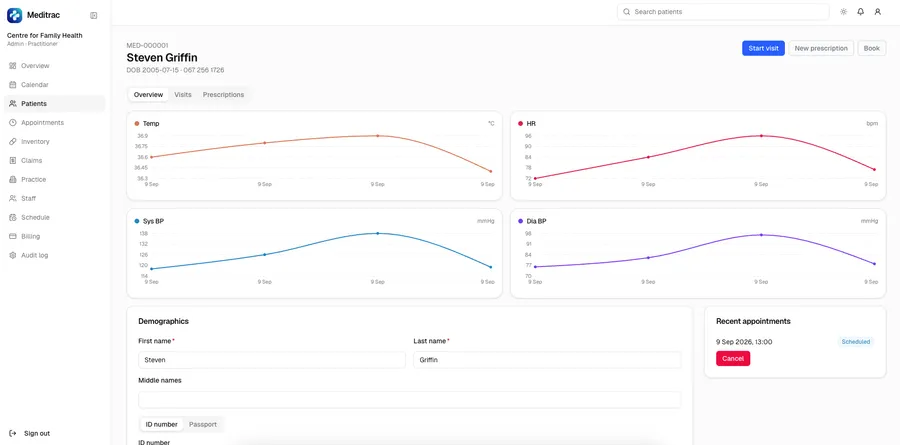The width and height of the screenshot is (900, 445).
Task: Click the Schedule sidebar icon
Action: coord(13,218)
